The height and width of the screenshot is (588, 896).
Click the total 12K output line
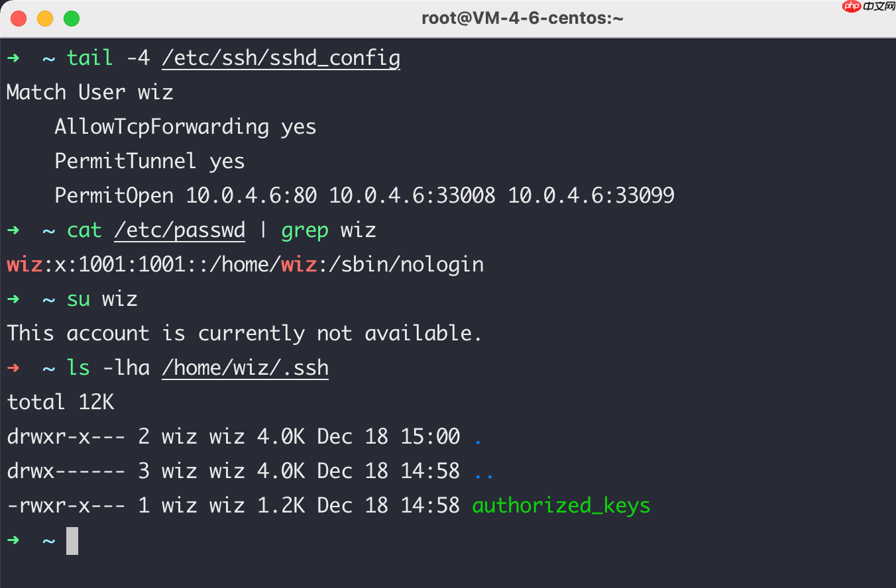point(60,402)
